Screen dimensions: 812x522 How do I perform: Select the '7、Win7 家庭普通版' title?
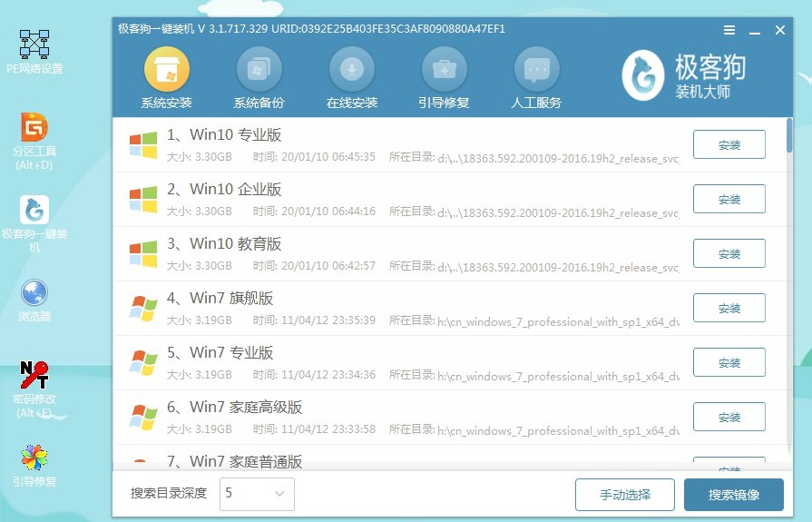point(234,461)
